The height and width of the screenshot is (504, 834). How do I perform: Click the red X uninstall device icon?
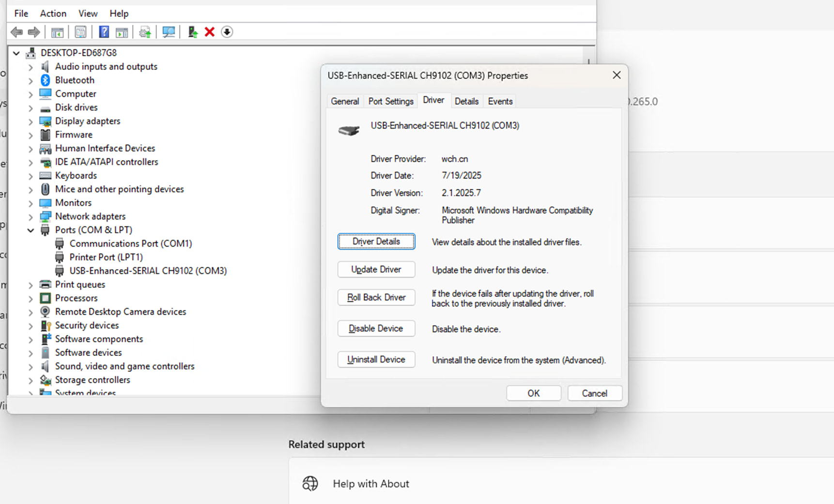pyautogui.click(x=209, y=32)
